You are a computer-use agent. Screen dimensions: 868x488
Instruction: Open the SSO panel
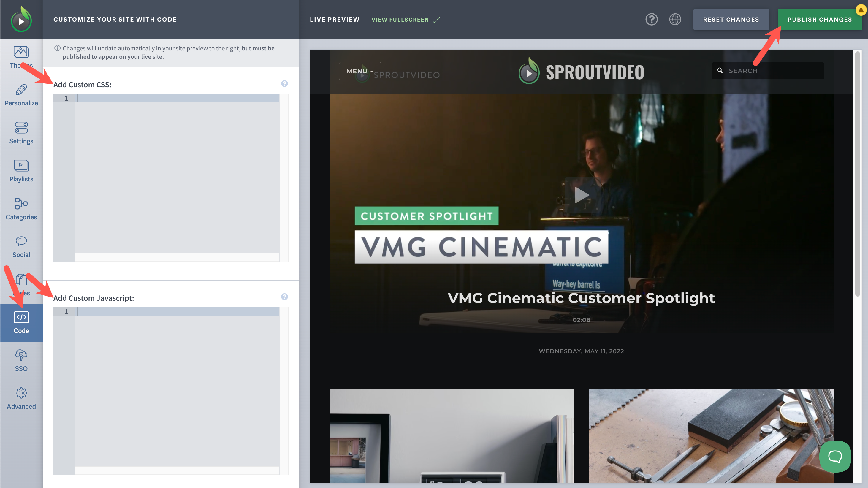(x=21, y=361)
